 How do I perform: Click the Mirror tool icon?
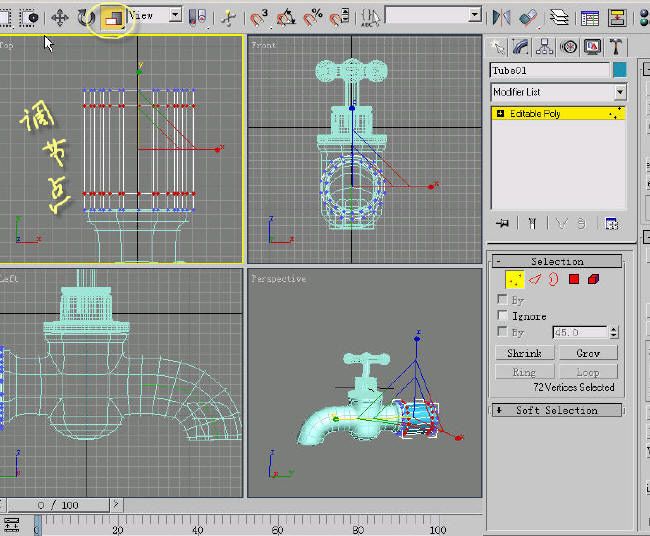point(501,17)
